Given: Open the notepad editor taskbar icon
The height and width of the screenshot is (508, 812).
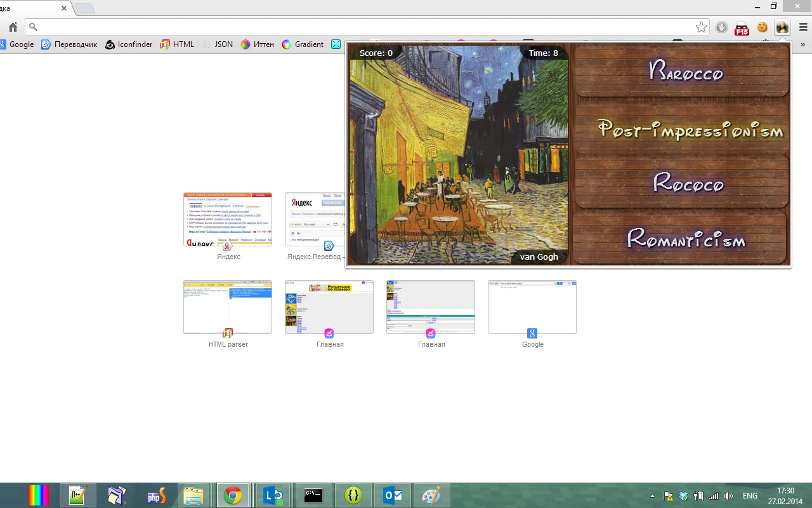Looking at the screenshot, I should click(78, 495).
